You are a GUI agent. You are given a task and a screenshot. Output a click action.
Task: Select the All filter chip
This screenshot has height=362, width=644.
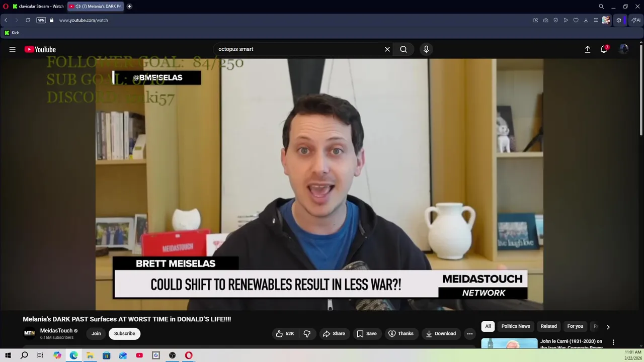[x=488, y=326]
